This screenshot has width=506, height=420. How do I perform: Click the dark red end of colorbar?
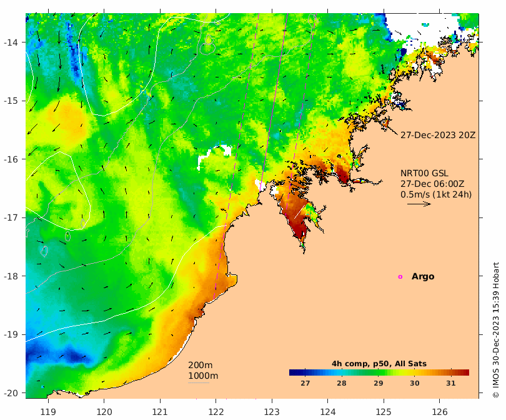point(465,372)
